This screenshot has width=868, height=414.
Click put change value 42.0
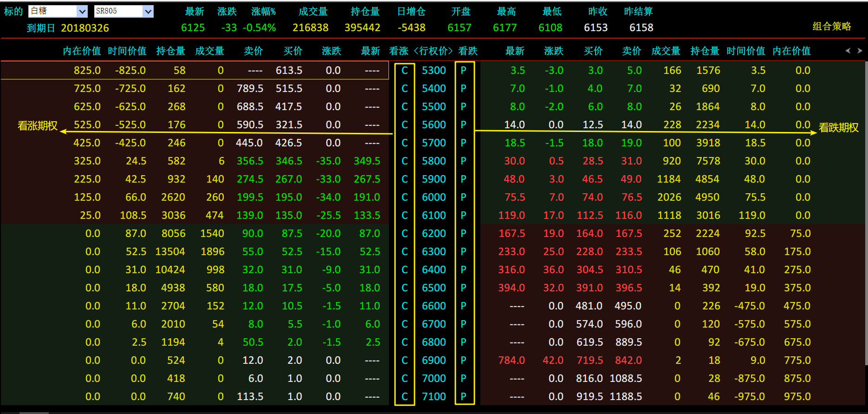click(x=553, y=361)
